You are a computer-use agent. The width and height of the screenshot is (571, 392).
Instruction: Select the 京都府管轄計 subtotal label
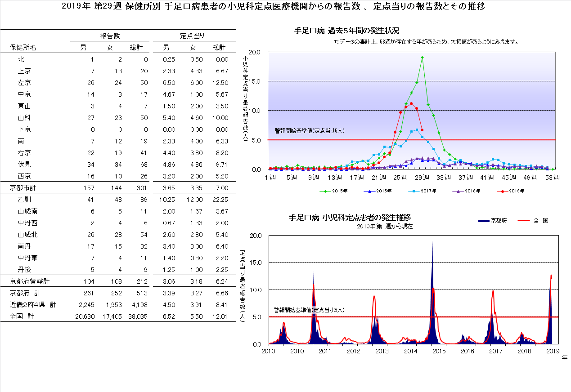30,281
